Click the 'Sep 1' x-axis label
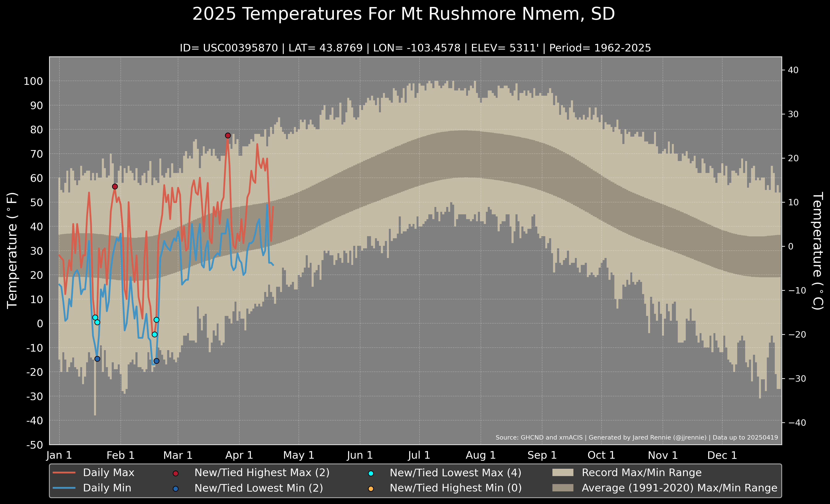This screenshot has width=830, height=504. pos(542,455)
